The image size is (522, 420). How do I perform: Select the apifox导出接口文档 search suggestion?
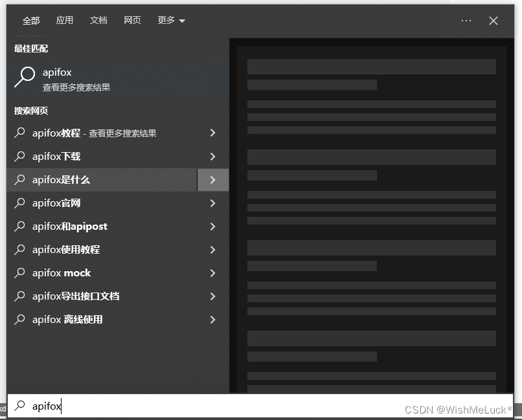coord(102,296)
